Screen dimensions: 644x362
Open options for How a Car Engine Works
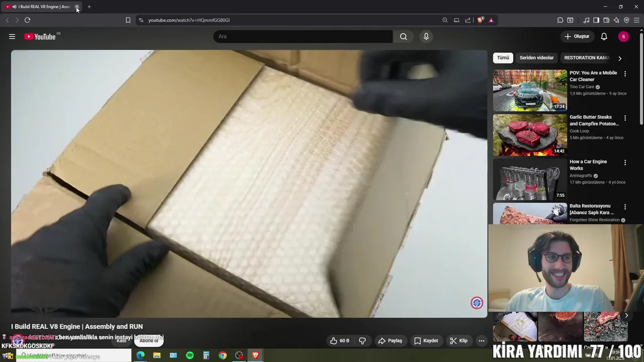point(625,162)
